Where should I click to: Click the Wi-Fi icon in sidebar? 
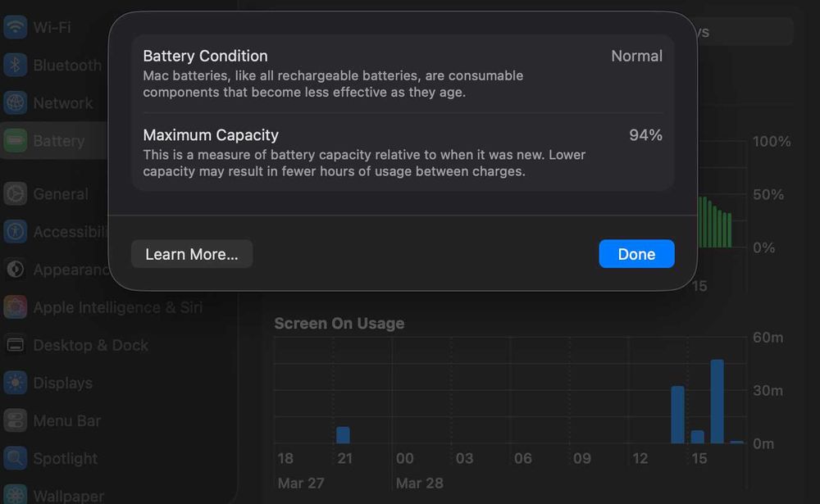click(15, 27)
